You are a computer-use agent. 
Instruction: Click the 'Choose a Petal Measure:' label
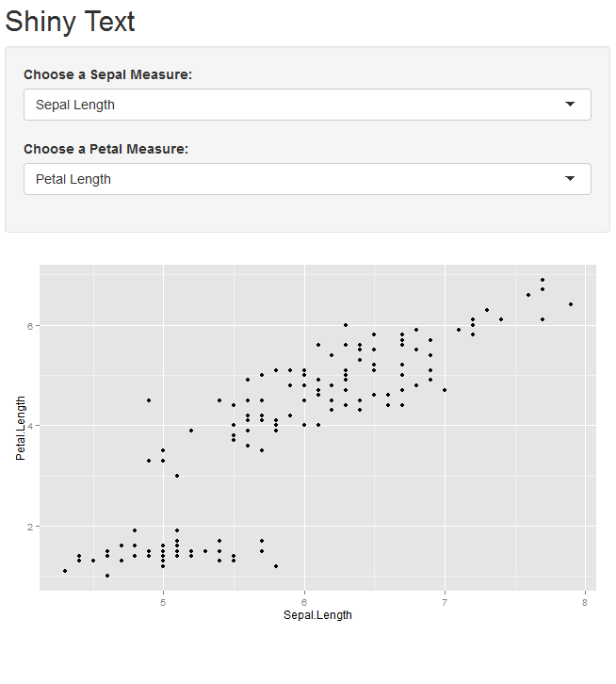pyautogui.click(x=105, y=149)
